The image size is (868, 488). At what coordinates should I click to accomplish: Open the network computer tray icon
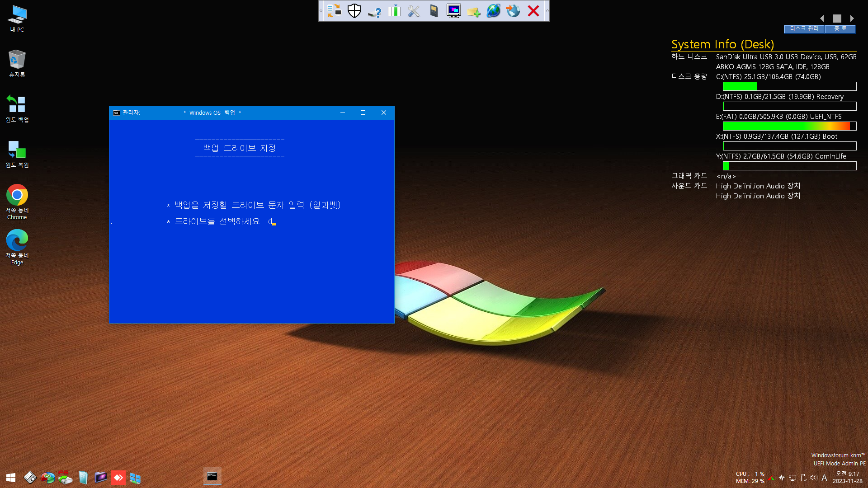coord(793,478)
